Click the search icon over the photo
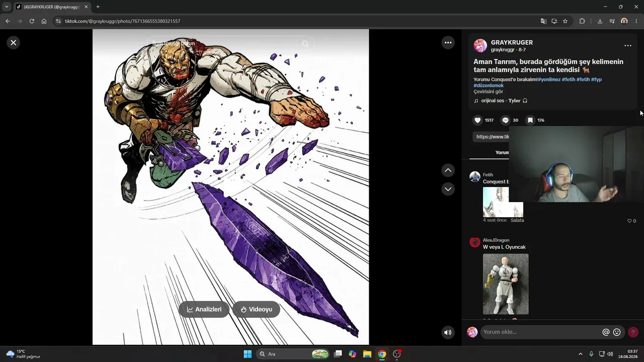644x362 pixels. click(x=305, y=44)
